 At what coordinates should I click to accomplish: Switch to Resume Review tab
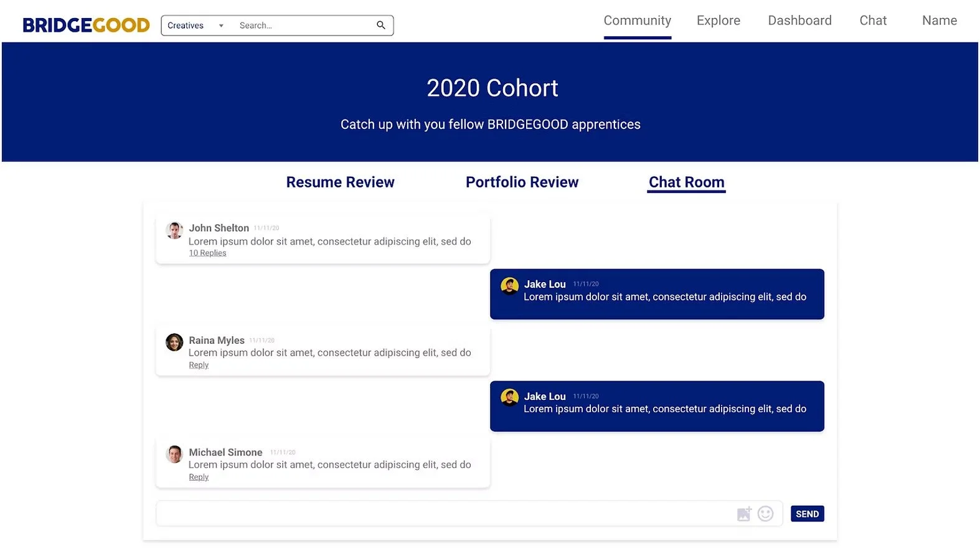[x=340, y=182]
